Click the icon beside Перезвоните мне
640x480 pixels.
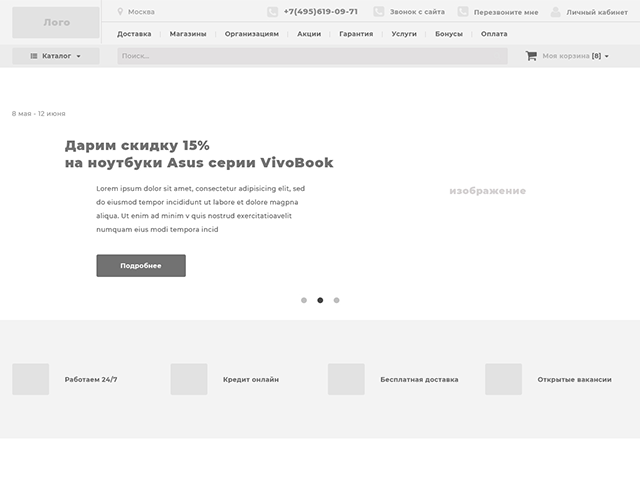463,11
